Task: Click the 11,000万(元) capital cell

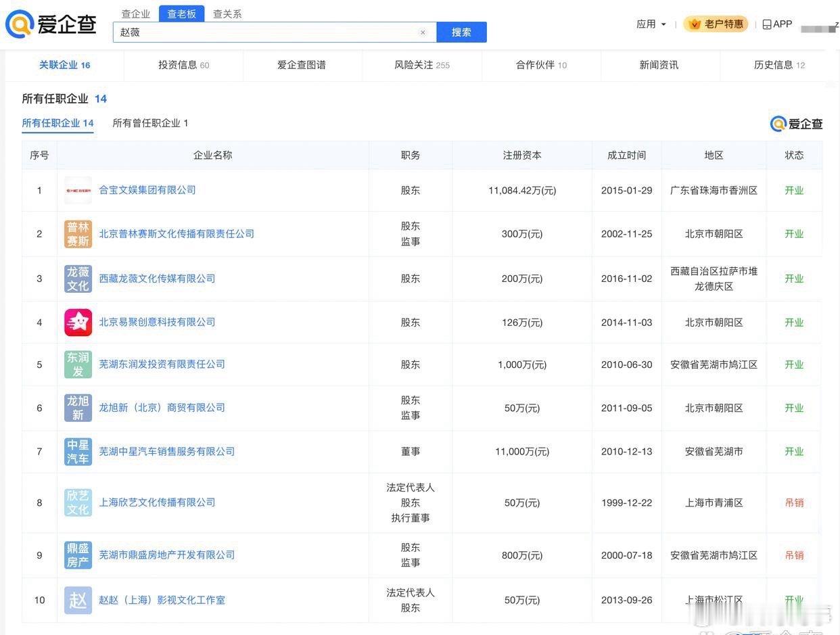Action: 522,452
